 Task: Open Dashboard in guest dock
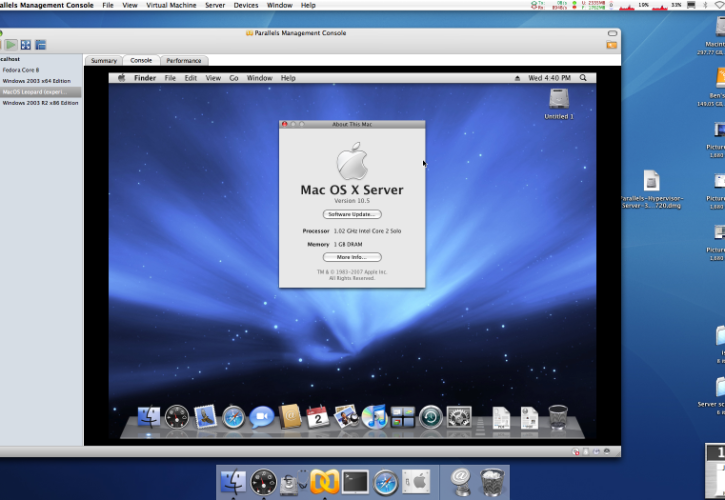coord(177,417)
